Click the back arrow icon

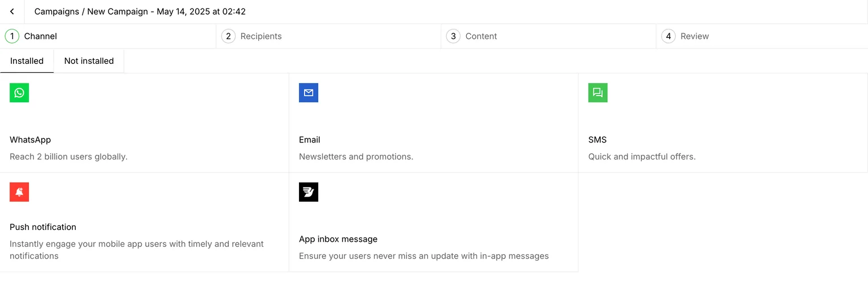(12, 11)
